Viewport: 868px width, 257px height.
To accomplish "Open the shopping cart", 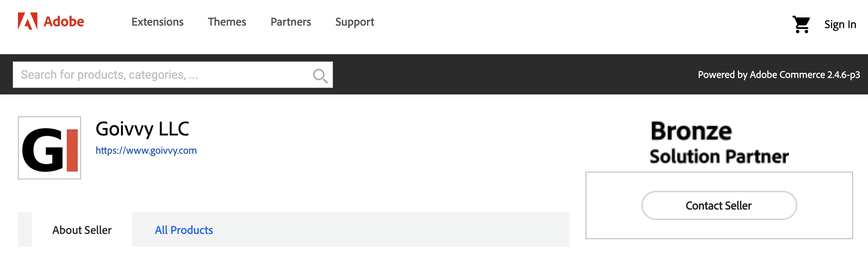I will coord(801,25).
